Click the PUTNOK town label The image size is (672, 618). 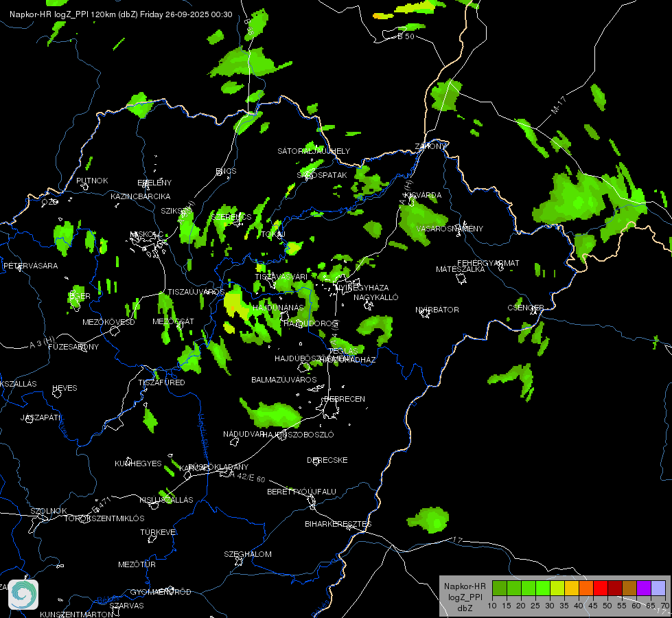(x=92, y=181)
